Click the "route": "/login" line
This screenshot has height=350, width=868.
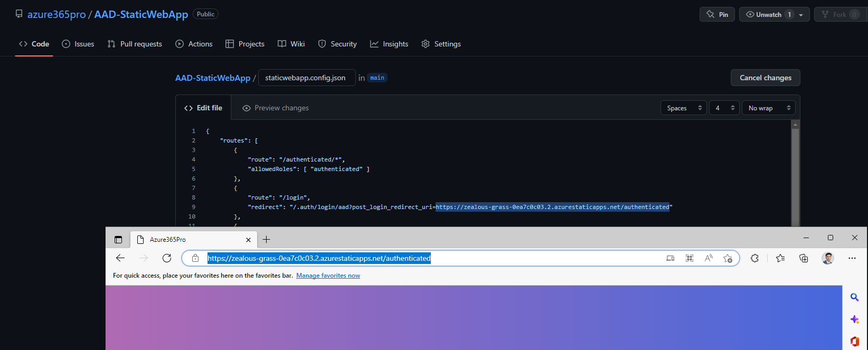click(x=279, y=197)
